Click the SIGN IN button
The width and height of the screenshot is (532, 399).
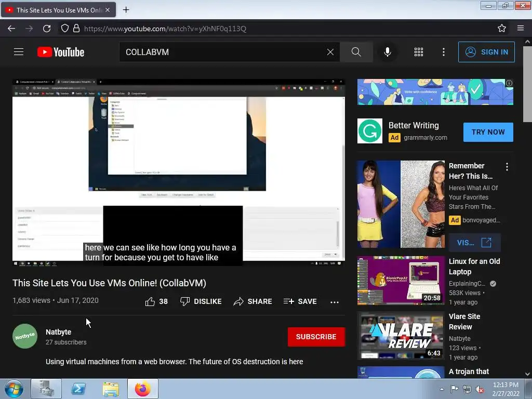pos(486,52)
